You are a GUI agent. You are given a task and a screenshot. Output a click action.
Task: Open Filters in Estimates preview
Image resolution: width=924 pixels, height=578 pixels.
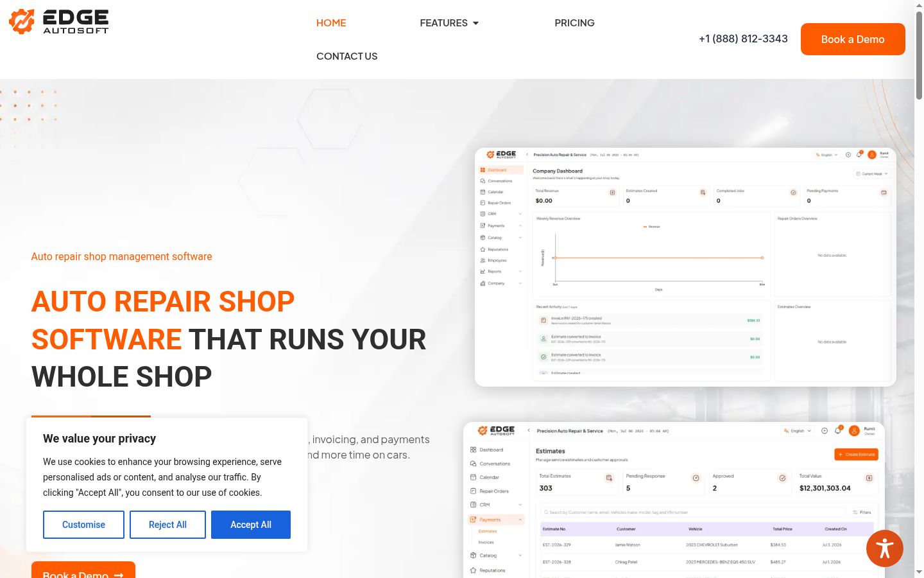point(862,512)
